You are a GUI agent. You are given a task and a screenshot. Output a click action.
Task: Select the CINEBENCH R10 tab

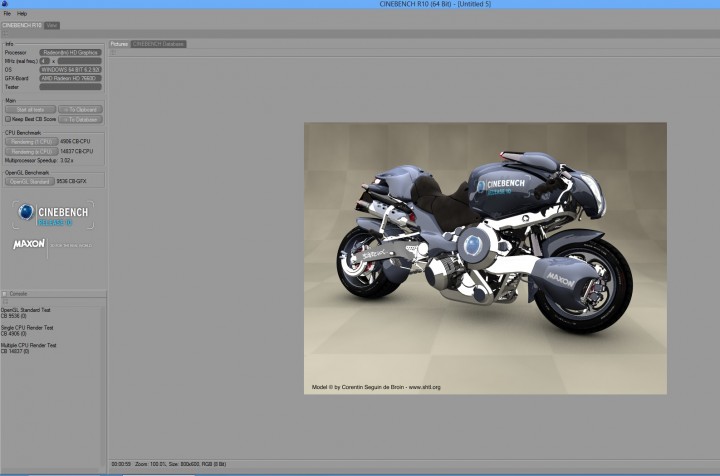[x=22, y=24]
